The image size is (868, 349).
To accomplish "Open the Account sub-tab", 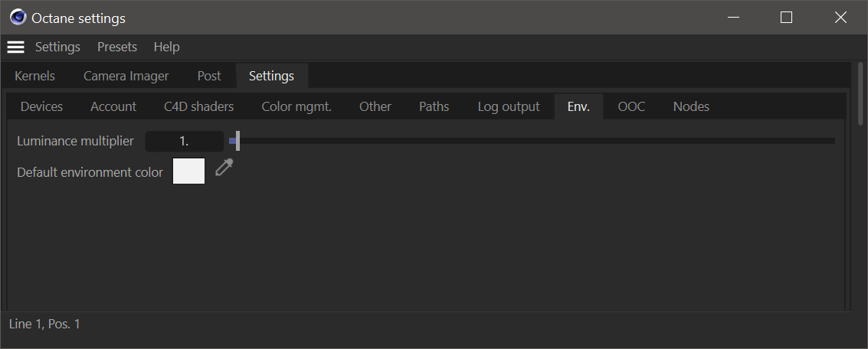I will (113, 107).
